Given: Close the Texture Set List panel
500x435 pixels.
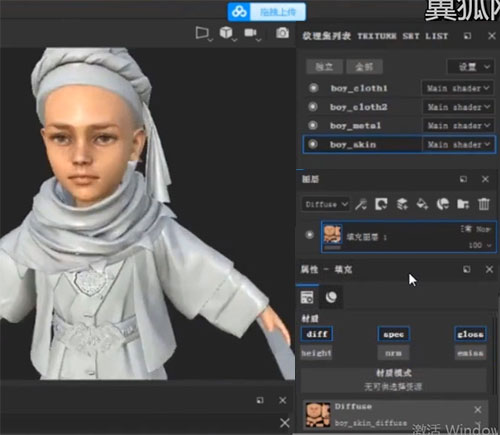Looking at the screenshot, I should pos(492,36).
